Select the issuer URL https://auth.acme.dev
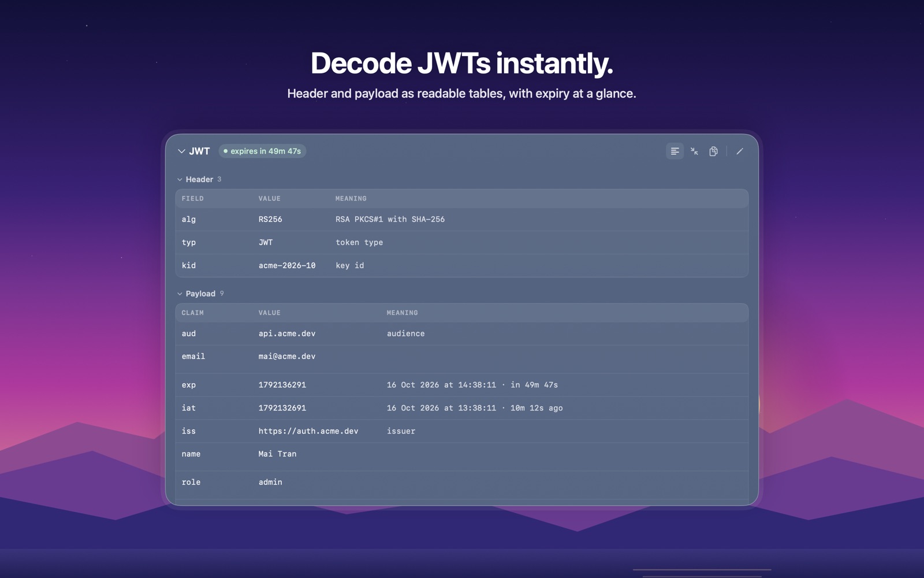This screenshot has height=578, width=924. 308,431
